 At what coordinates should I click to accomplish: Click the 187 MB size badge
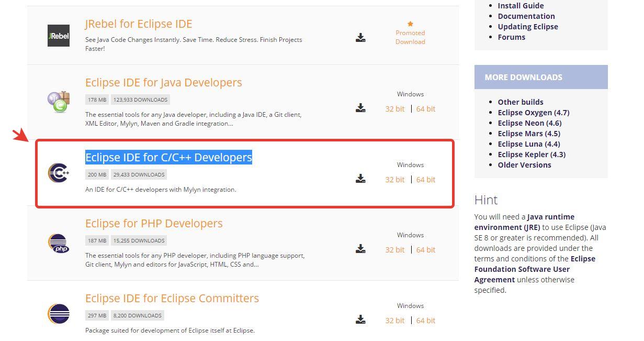pos(97,241)
